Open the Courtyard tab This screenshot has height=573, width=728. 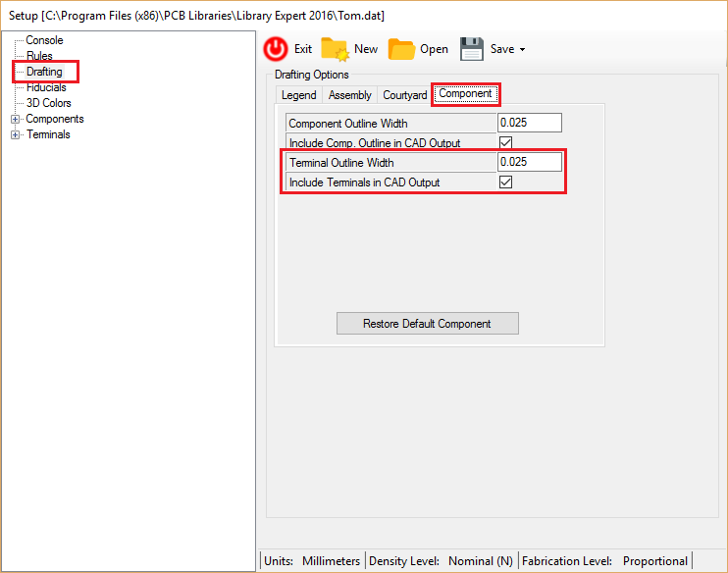click(405, 95)
